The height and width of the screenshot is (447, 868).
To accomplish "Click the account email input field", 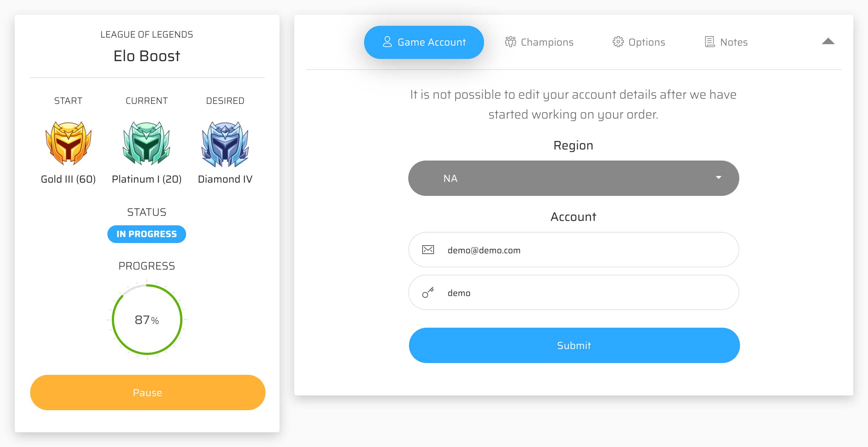I will point(573,249).
